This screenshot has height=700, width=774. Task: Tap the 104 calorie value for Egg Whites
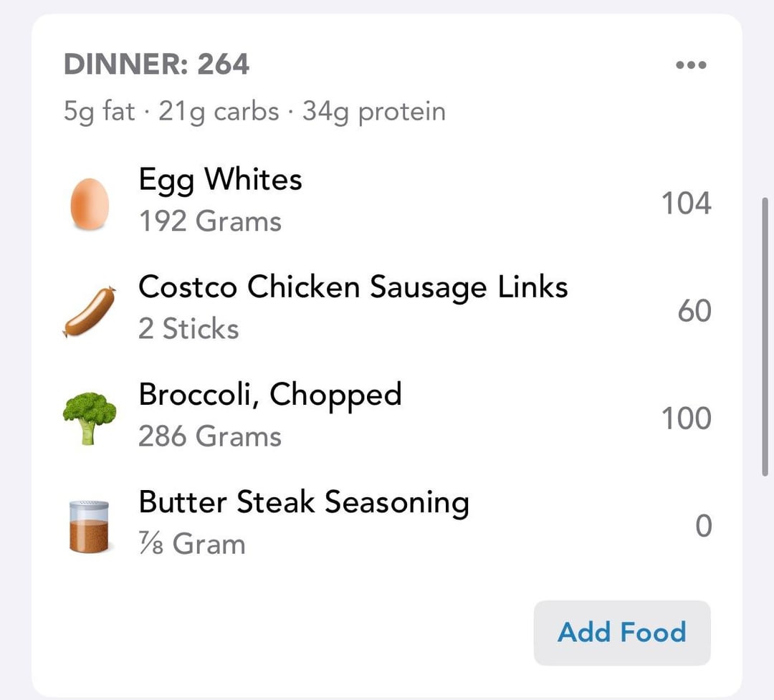pos(686,203)
